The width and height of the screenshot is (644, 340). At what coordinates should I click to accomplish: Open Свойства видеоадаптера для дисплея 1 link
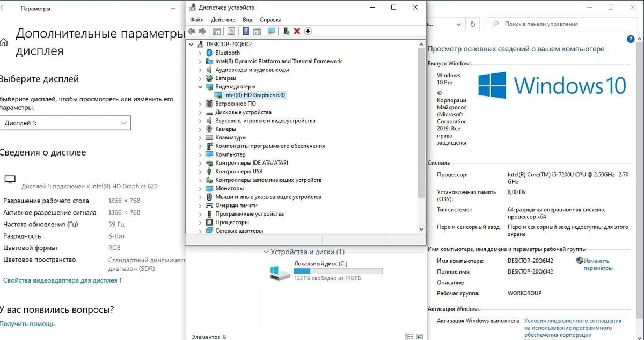[62, 280]
